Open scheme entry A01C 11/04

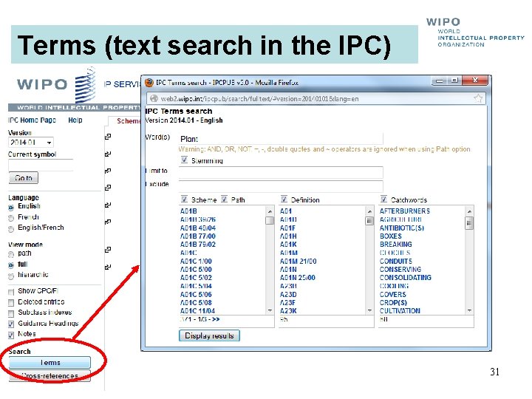197,310
